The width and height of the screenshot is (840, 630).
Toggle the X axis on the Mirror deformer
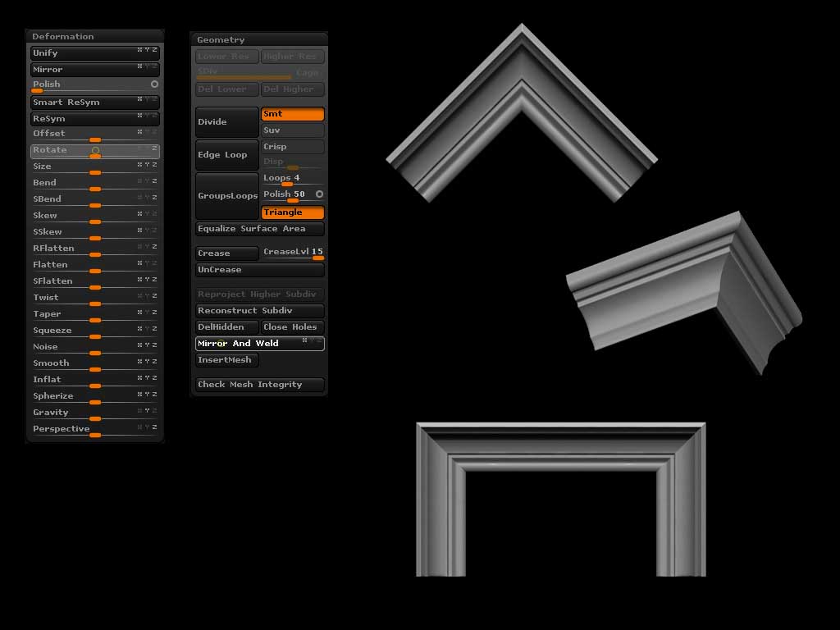coord(140,66)
